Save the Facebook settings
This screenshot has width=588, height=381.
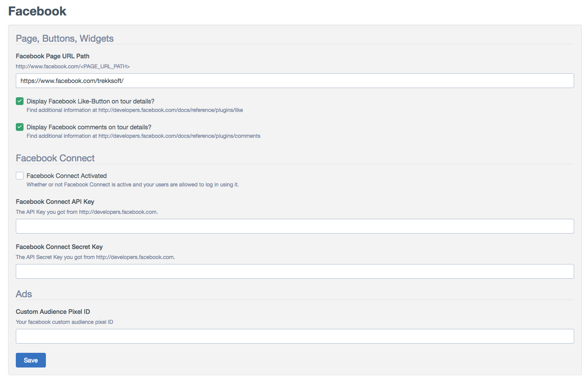[x=31, y=360]
